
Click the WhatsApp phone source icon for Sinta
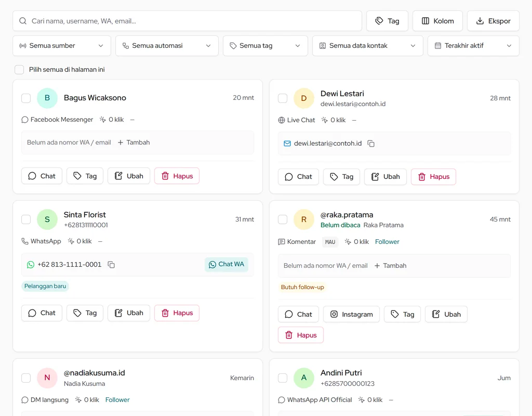pos(25,241)
